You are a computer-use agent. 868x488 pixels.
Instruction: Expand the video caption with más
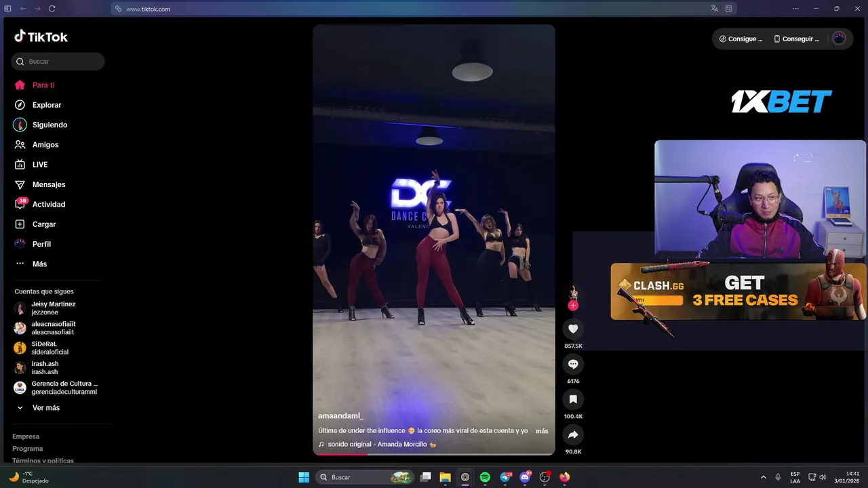pos(542,431)
